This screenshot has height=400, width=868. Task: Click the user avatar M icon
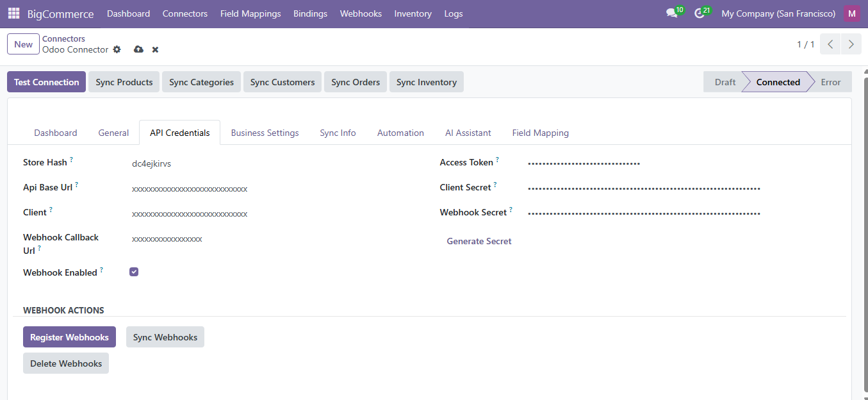[x=852, y=13]
